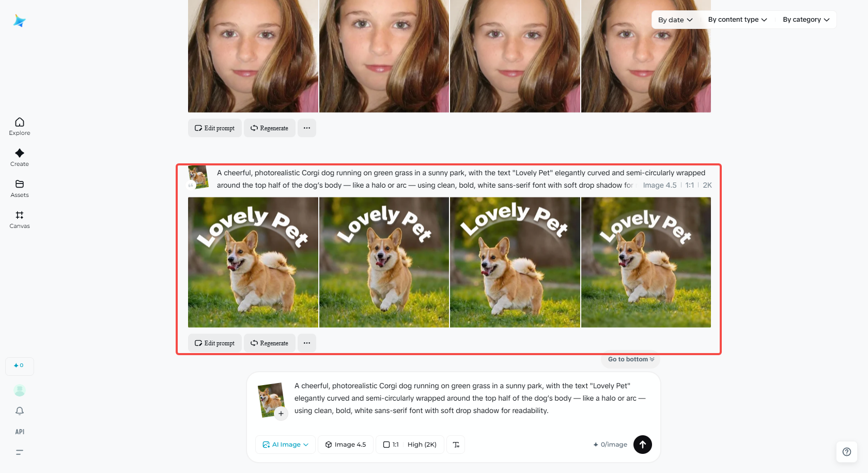The image size is (868, 473).
Task: Expand the By category filter
Action: pyautogui.click(x=806, y=20)
